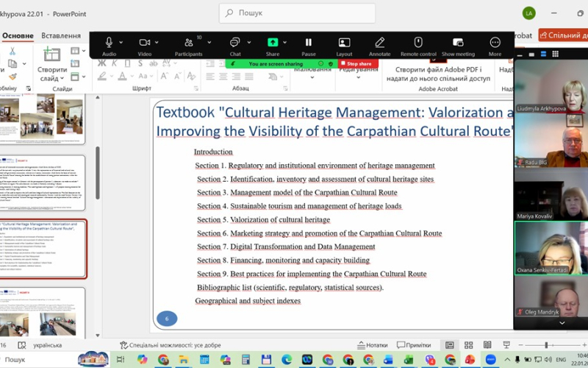The width and height of the screenshot is (588, 368).
Task: Open the More menu in Zoom toolbar
Action: (495, 43)
